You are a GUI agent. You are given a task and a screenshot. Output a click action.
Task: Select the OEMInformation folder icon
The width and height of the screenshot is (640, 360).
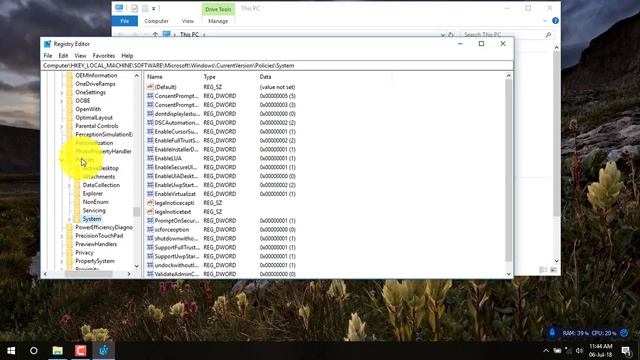click(x=70, y=76)
